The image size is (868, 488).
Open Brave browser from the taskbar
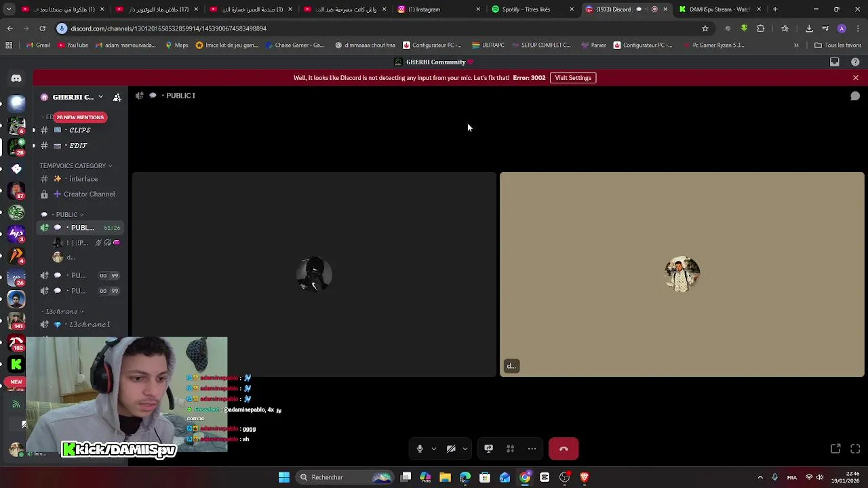pyautogui.click(x=585, y=477)
